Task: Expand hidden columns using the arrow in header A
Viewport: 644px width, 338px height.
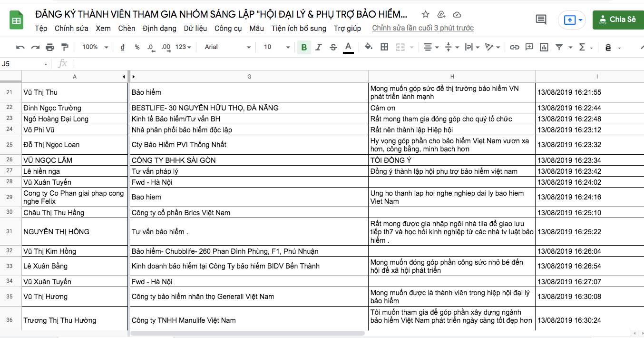Action: [x=124, y=77]
